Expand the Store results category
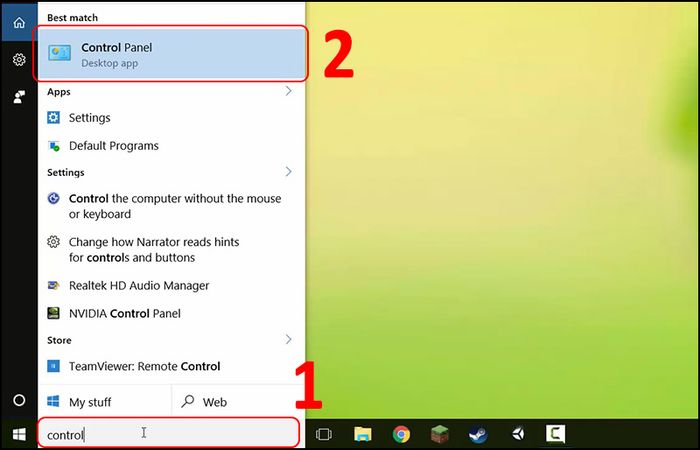Viewport: 700px width, 450px height. [288, 339]
